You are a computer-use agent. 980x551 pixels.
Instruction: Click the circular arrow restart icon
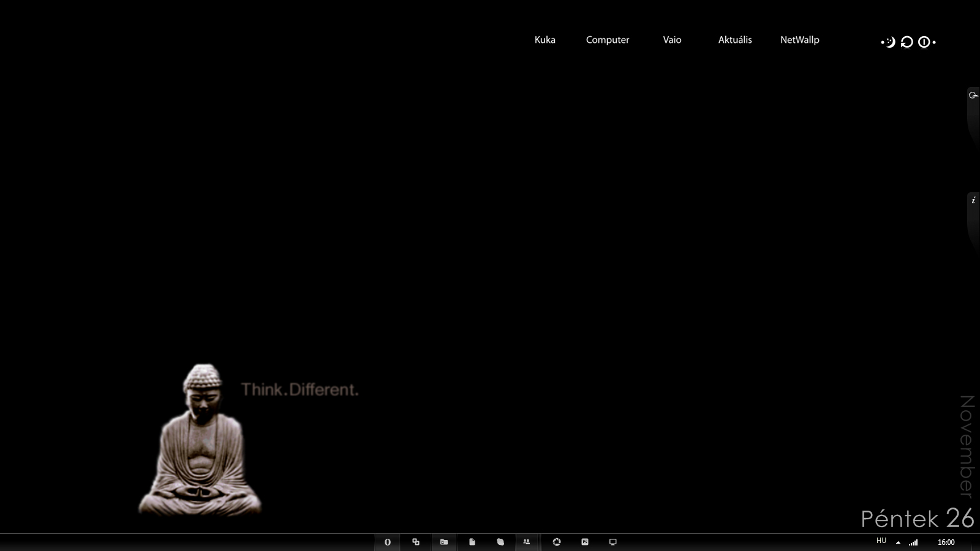pos(907,42)
